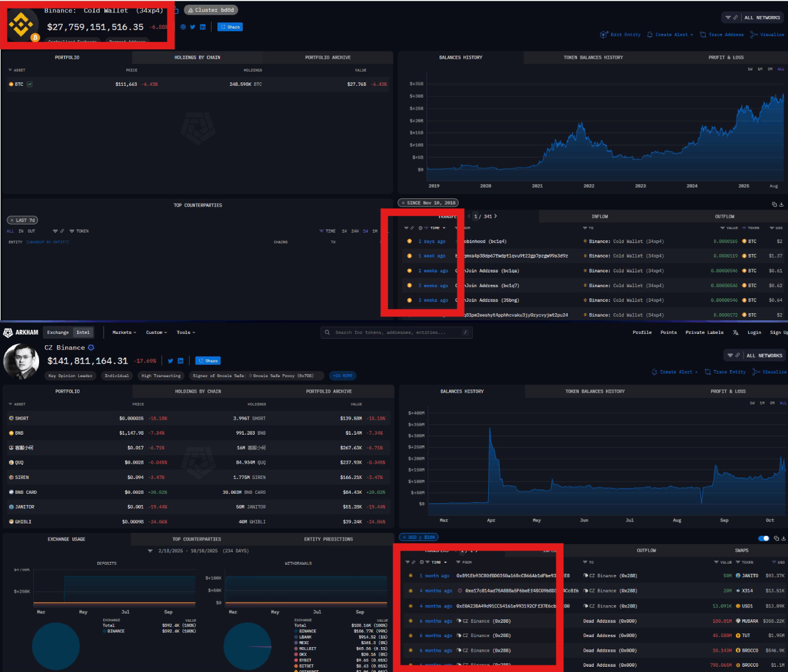This screenshot has width=788, height=672.
Task: Toggle the blue switch above the Swaps tab
Action: click(764, 538)
